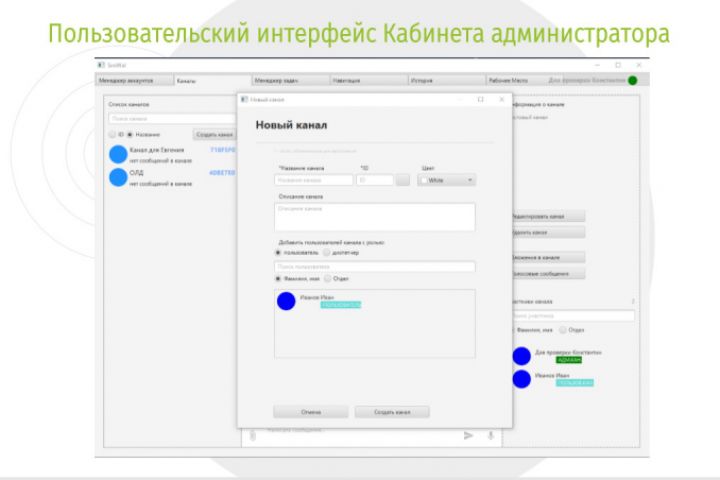Image resolution: width=720 pixels, height=480 pixels.
Task: Select the диспетчер role radio button
Action: tap(326, 253)
